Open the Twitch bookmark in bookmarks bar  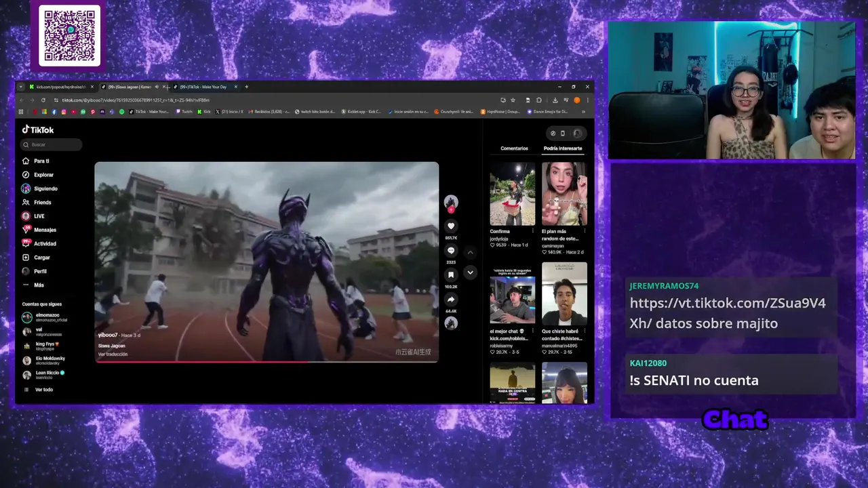click(184, 112)
